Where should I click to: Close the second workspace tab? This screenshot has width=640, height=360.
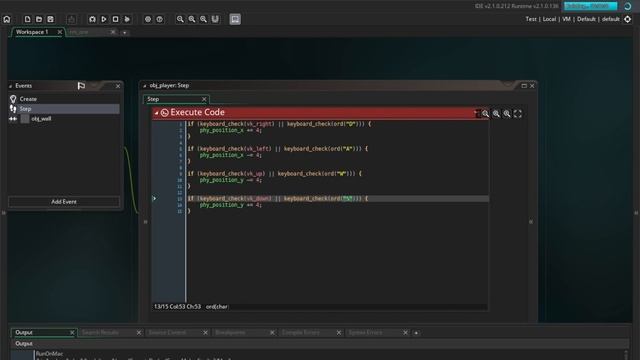(x=113, y=32)
